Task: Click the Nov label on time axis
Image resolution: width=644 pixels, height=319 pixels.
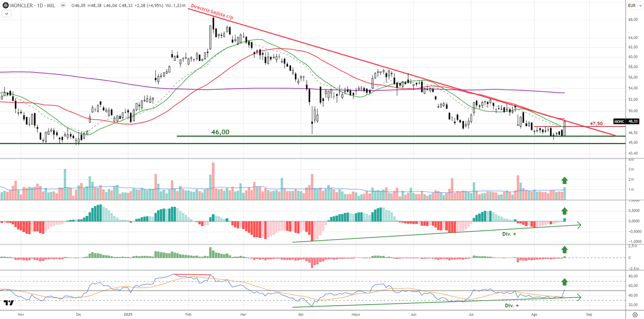Action: 21,315
